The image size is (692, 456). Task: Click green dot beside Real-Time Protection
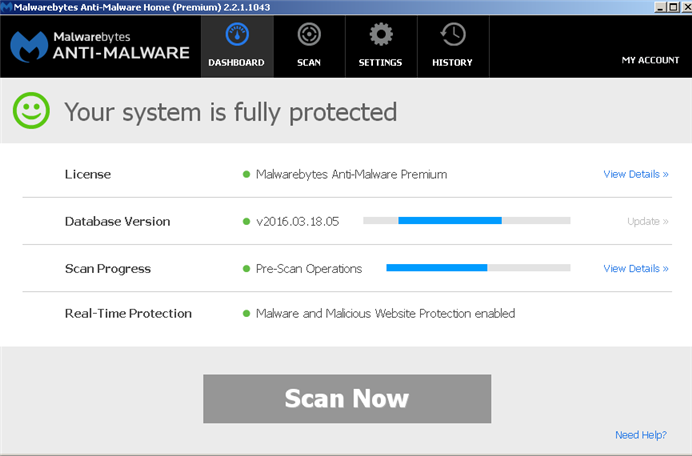tap(246, 314)
